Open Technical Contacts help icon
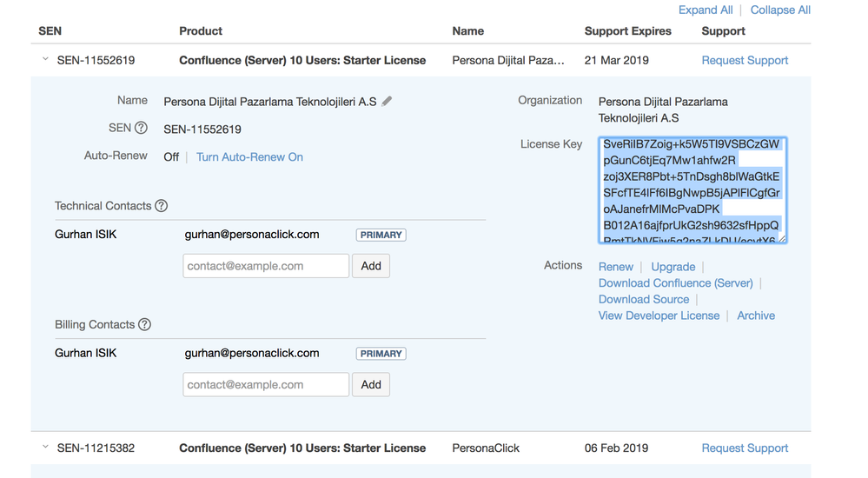 (161, 206)
